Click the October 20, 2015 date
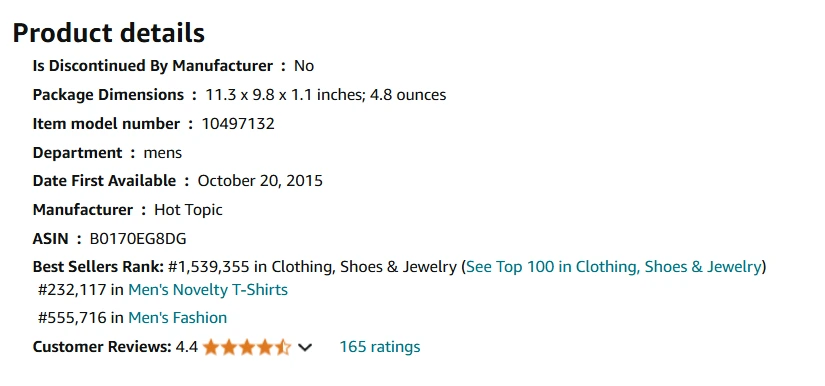 click(260, 181)
